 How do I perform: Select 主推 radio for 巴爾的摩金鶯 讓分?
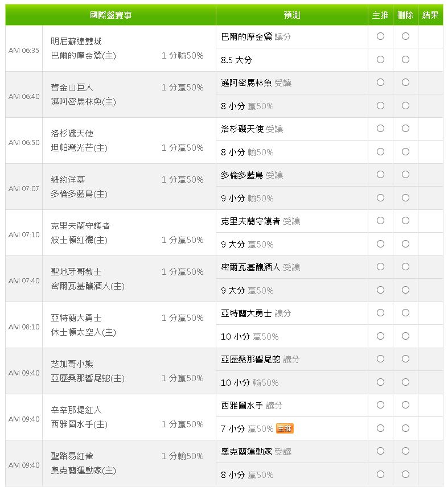point(380,36)
